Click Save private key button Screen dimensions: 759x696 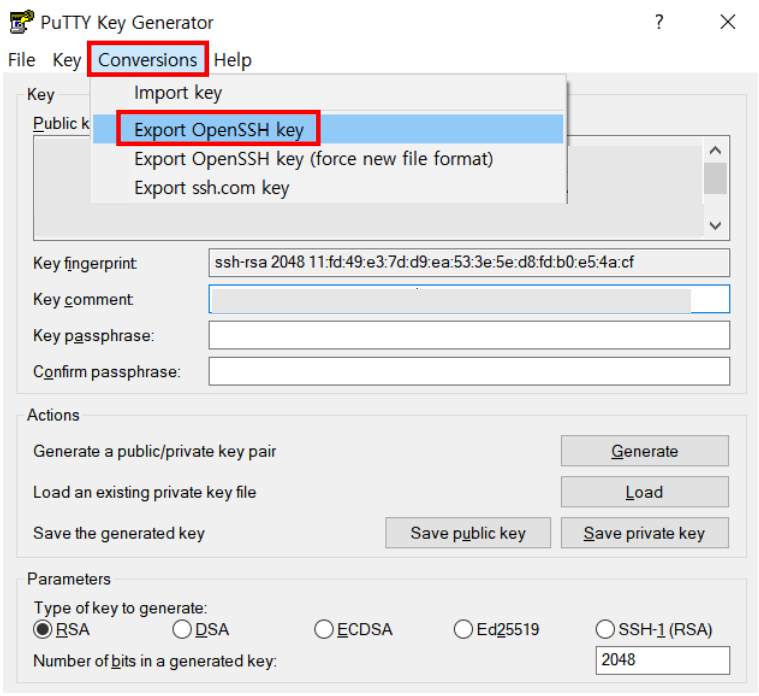click(x=645, y=533)
